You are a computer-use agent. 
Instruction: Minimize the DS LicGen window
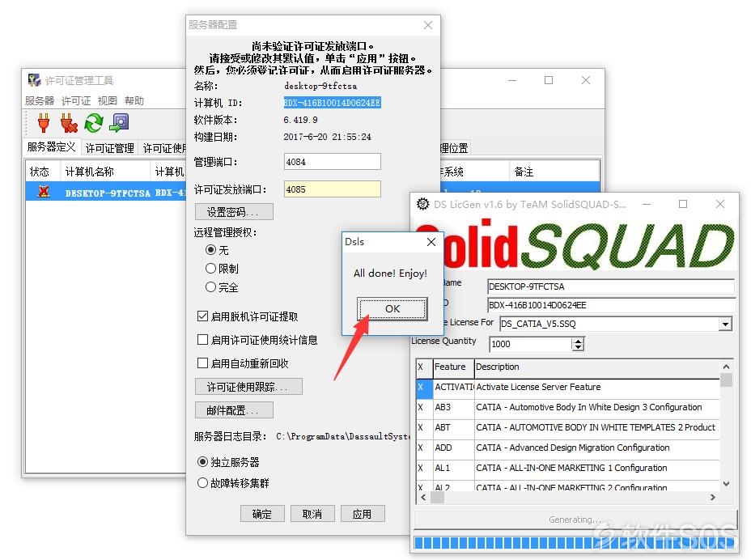[647, 204]
